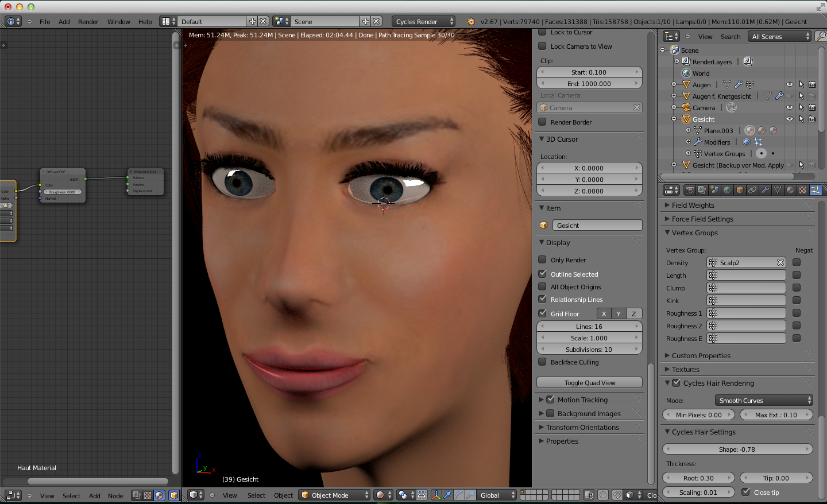
Task: Disable the Outline Selected checkbox
Action: pos(542,274)
